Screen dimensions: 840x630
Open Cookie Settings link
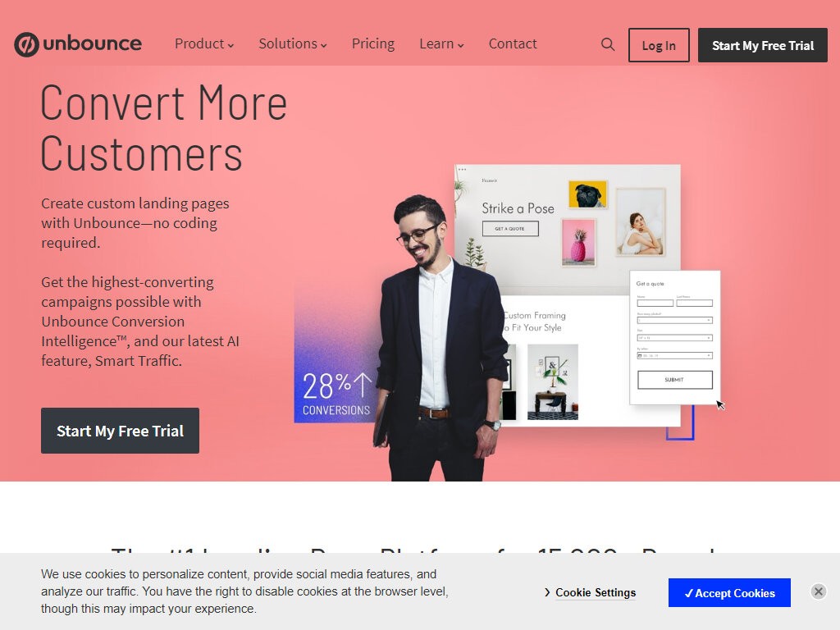pos(591,592)
